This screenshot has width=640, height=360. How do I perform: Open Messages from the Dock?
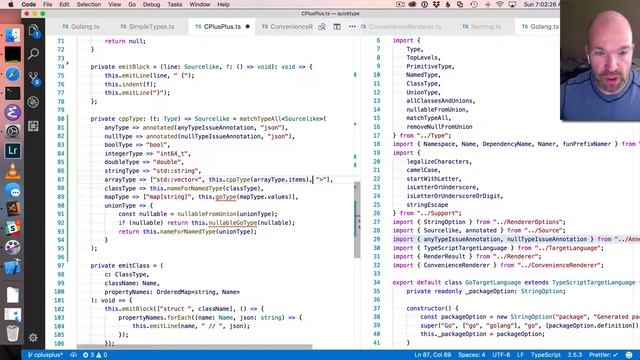12,190
